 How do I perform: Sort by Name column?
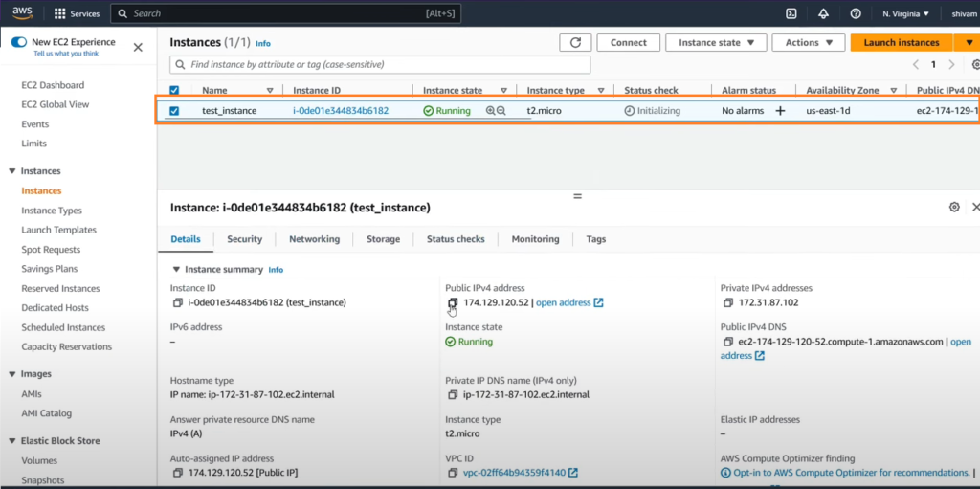pos(270,91)
